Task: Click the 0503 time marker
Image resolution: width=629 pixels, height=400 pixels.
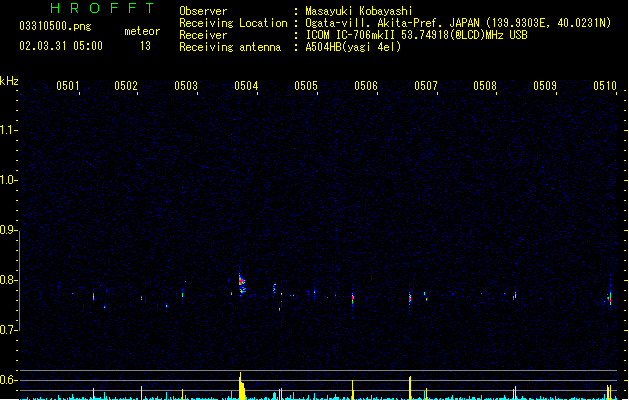Action: (186, 86)
